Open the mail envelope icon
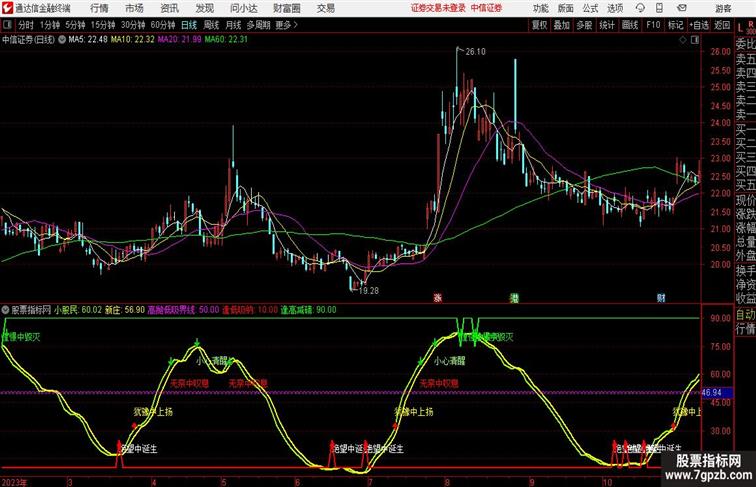This screenshot has height=487, width=756. (682, 8)
